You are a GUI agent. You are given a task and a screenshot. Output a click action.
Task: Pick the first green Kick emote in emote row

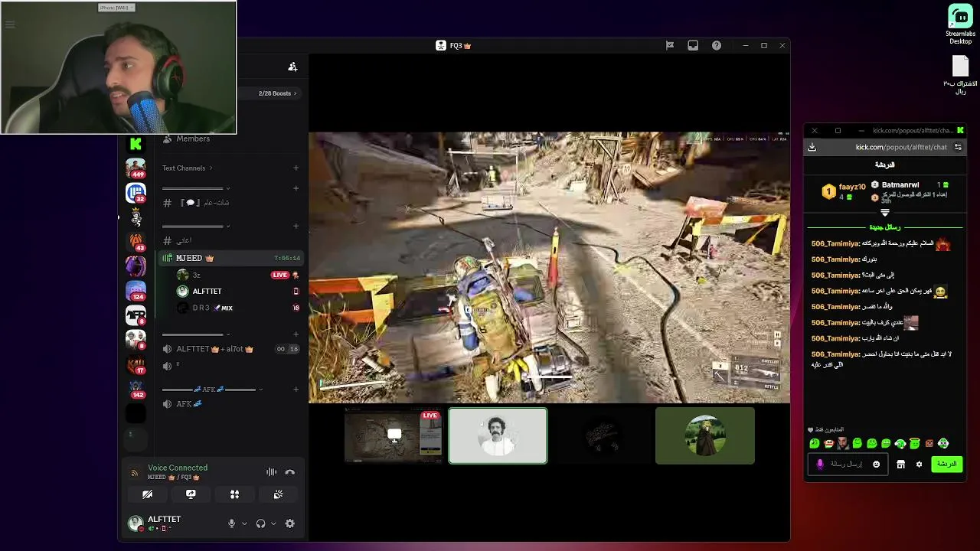pyautogui.click(x=814, y=444)
